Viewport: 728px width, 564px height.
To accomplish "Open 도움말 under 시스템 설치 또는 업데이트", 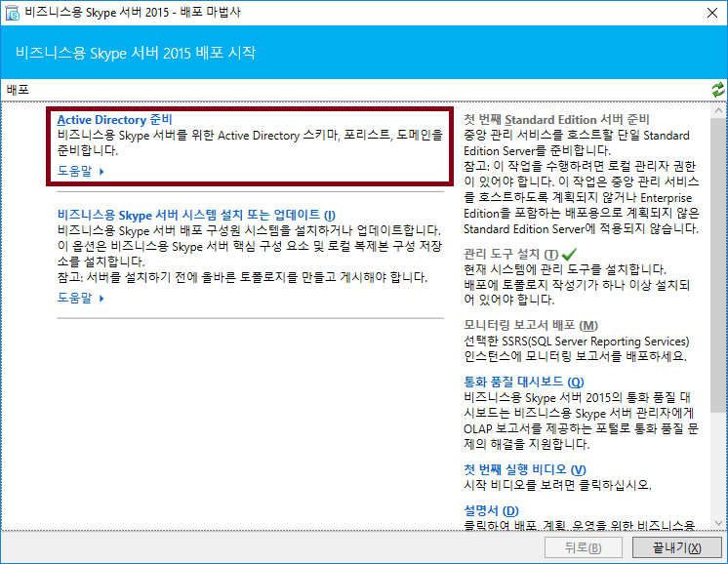I will (x=75, y=298).
